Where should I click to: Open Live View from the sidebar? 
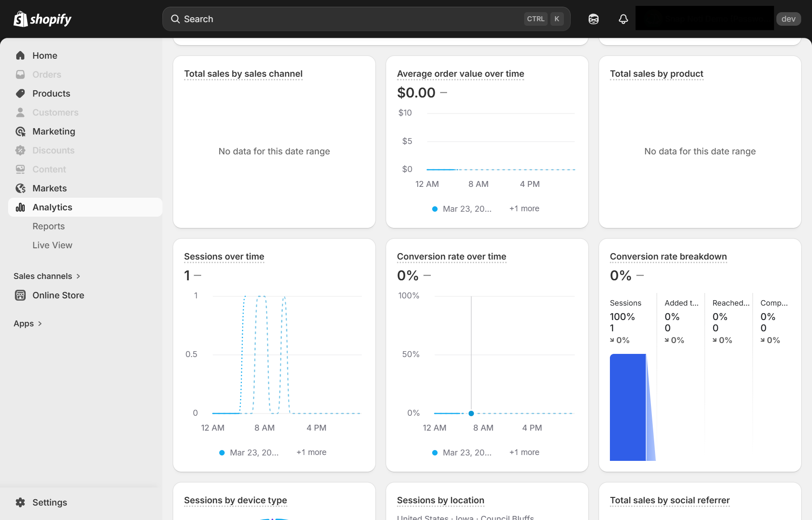(52, 245)
